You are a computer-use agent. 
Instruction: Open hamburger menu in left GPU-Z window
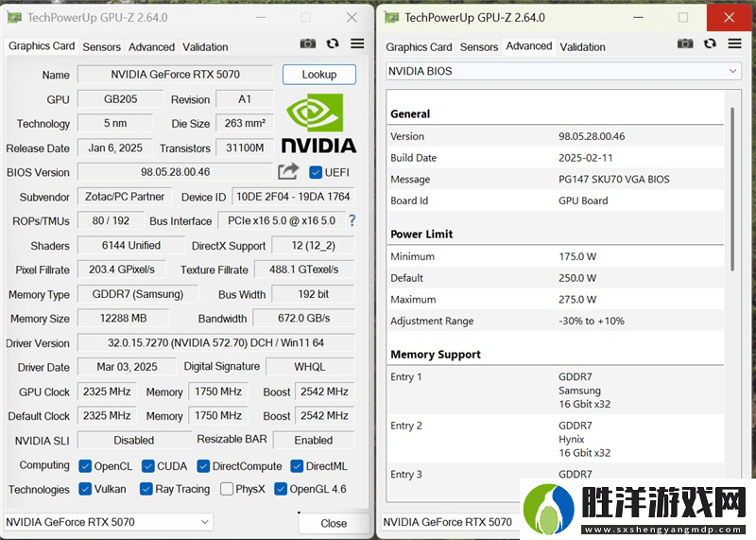coord(357,44)
